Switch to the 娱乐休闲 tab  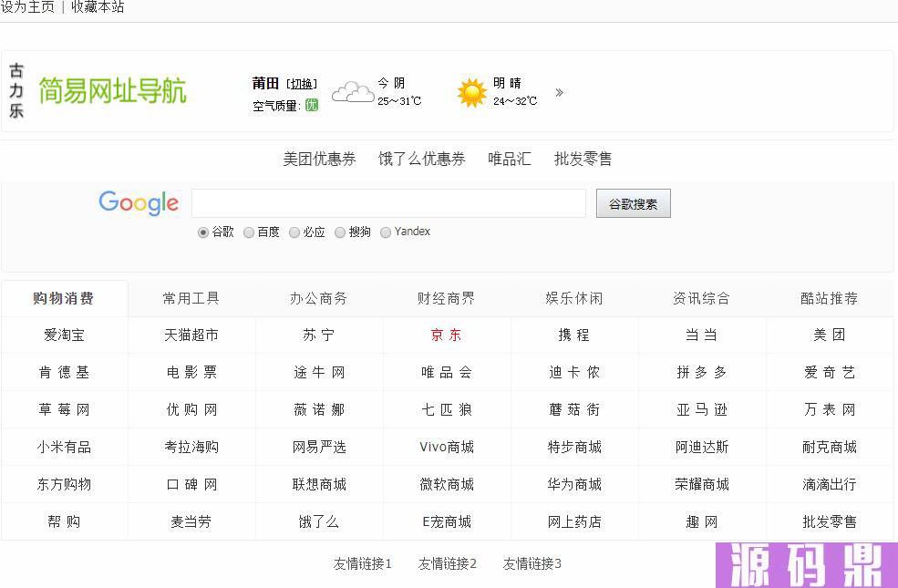tap(574, 298)
